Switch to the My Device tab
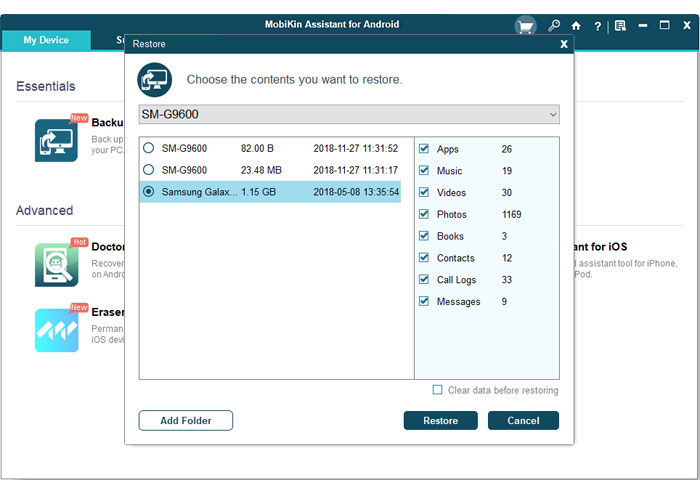This screenshot has width=700, height=480. pos(46,40)
